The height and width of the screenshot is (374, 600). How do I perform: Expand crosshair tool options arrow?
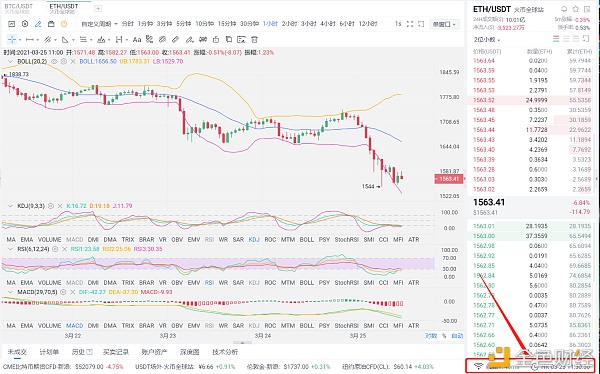click(19, 40)
